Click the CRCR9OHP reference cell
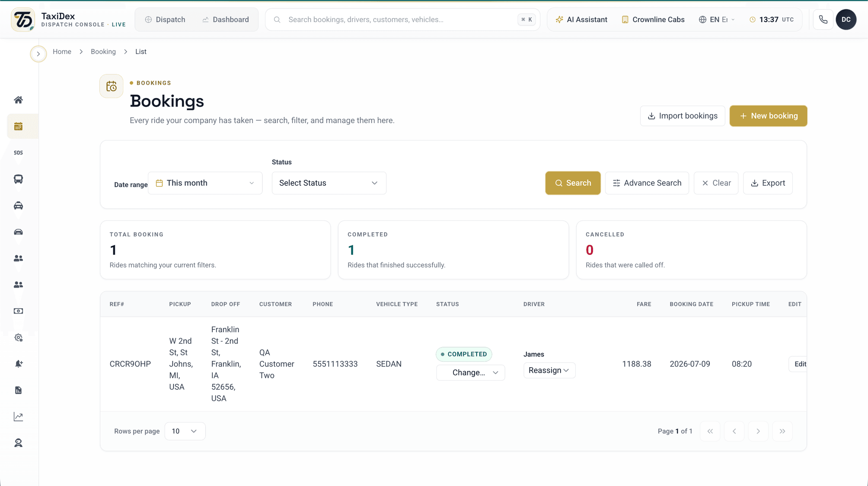Screen dimensions: 868x486 [130, 364]
